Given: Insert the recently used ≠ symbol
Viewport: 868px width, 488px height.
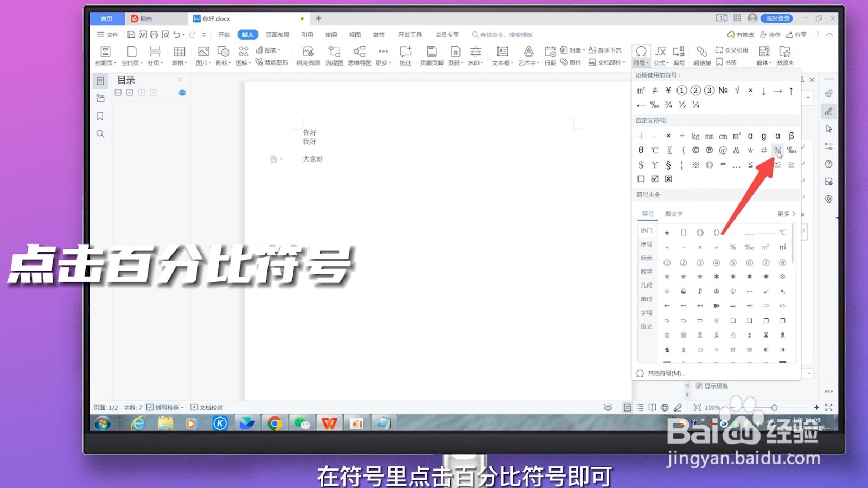Looking at the screenshot, I should pyautogui.click(x=655, y=91).
